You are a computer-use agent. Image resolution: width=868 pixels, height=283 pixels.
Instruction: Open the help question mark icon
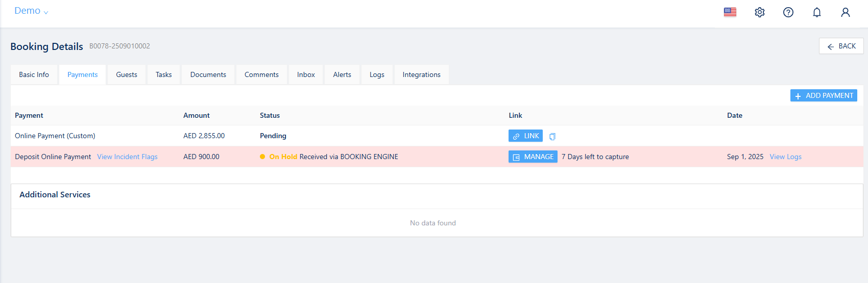click(788, 12)
